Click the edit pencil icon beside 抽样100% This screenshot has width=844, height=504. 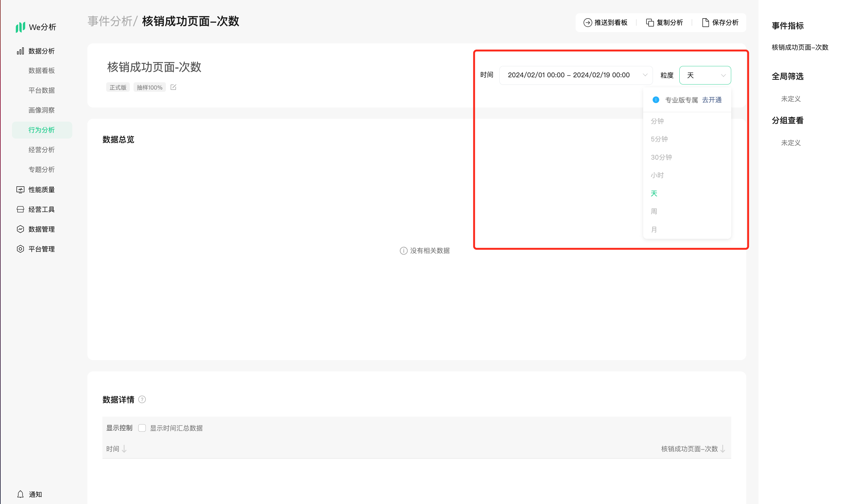pyautogui.click(x=173, y=87)
